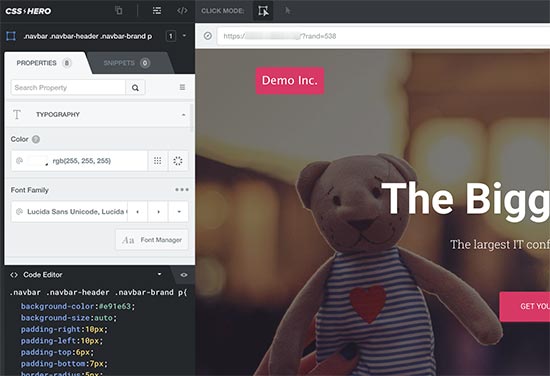The height and width of the screenshot is (376, 550).
Task: Open the properties list menu icon
Action: point(182,87)
